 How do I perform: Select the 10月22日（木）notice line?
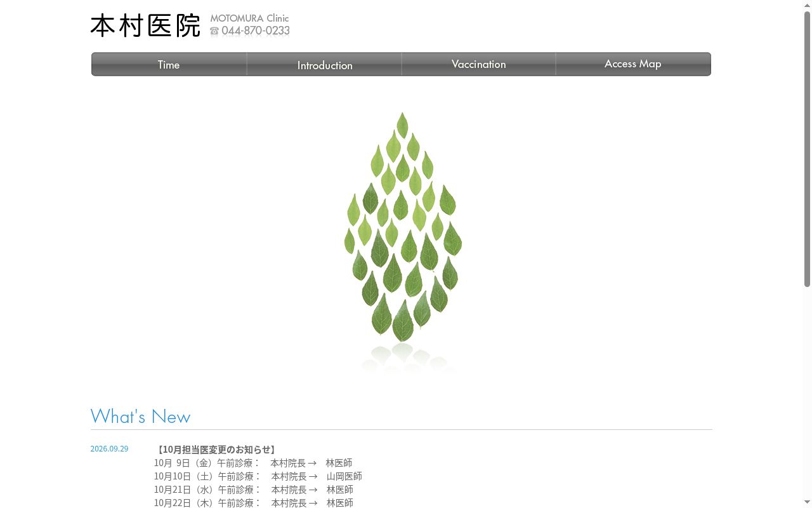(254, 503)
